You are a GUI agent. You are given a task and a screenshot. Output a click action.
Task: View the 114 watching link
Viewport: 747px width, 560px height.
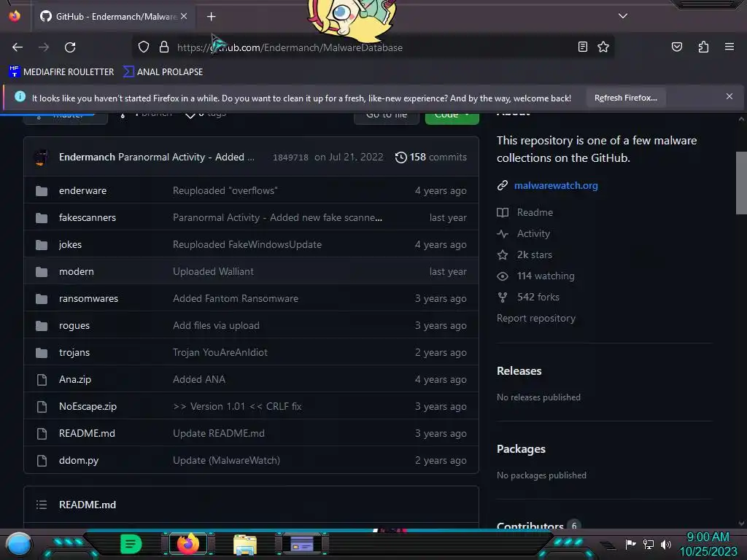[x=546, y=276]
